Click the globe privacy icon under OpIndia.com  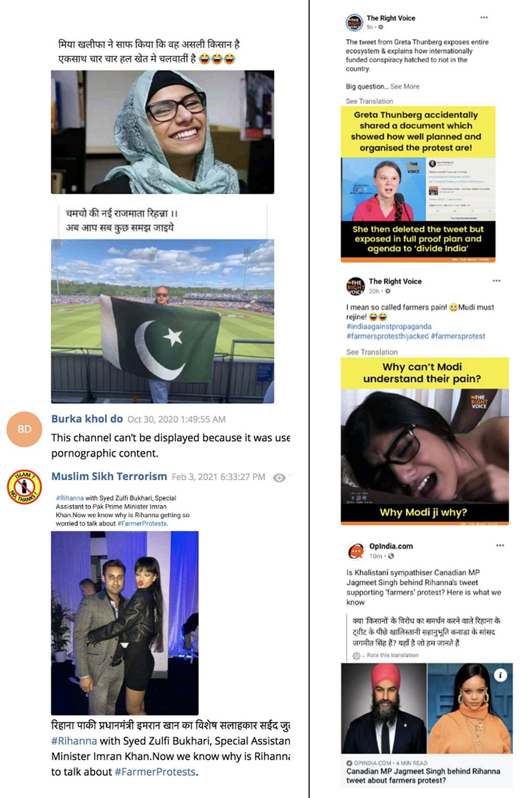tap(391, 556)
